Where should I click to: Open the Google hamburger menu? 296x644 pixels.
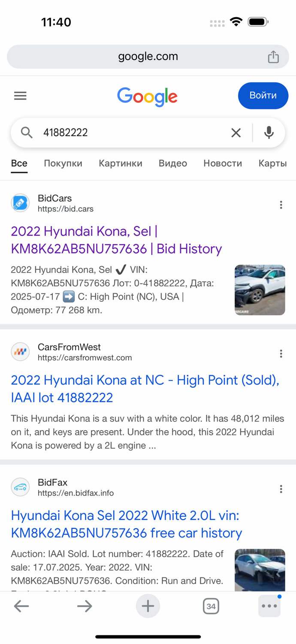pos(20,96)
